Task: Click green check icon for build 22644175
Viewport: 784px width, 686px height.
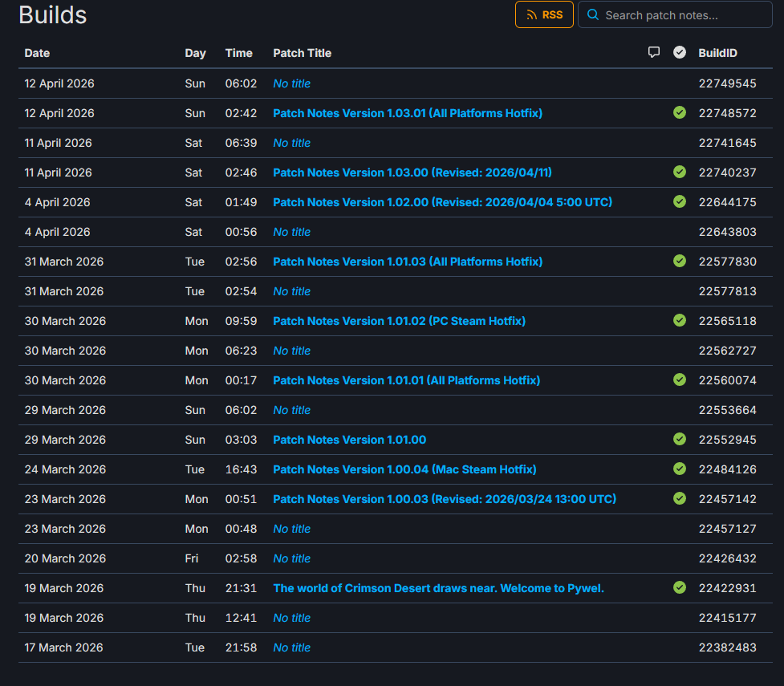Action: tap(680, 202)
